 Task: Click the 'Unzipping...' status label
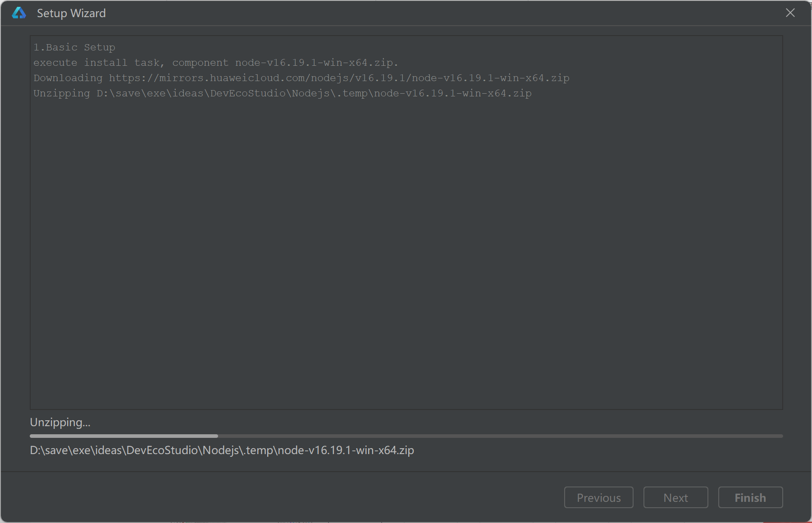tap(60, 422)
